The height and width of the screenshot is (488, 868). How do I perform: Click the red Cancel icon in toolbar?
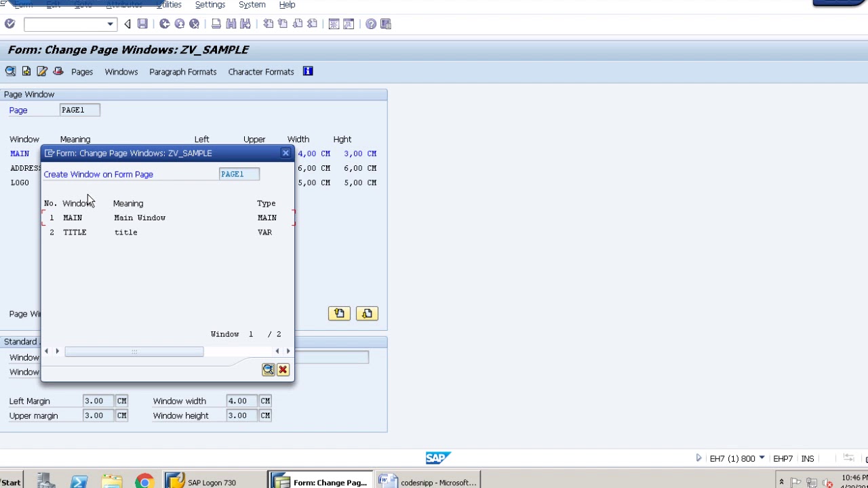point(195,24)
